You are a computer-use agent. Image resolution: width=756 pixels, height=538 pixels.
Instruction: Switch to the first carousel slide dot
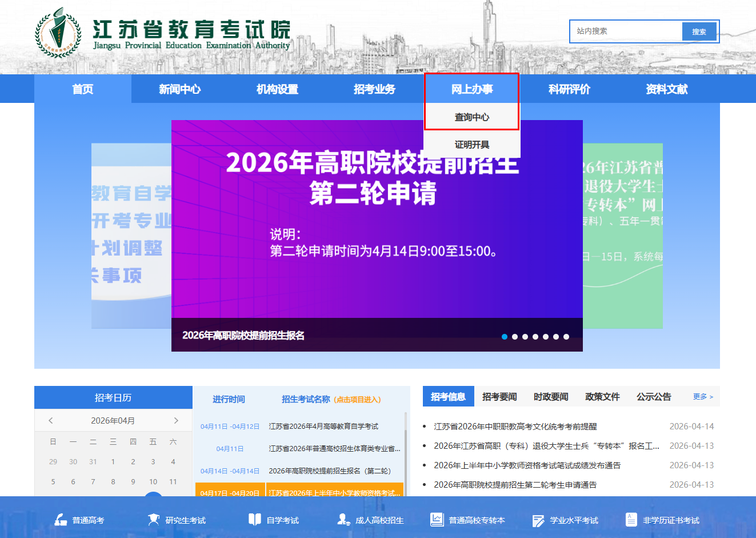coord(505,337)
